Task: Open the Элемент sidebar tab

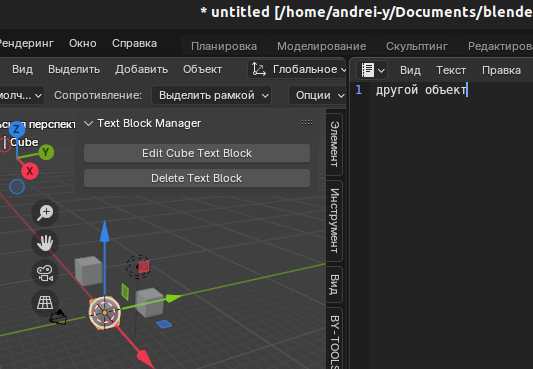Action: 334,144
